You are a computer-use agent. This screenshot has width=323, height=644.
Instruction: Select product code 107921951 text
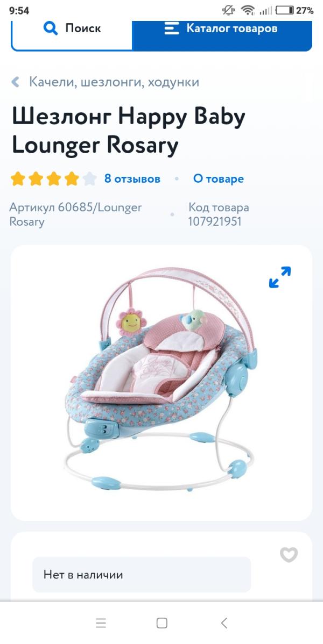215,222
